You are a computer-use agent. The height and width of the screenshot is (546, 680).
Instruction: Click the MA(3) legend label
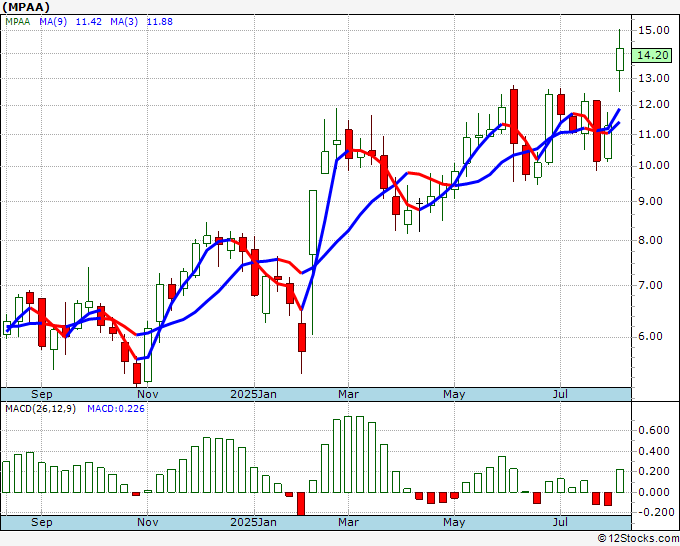pos(124,22)
